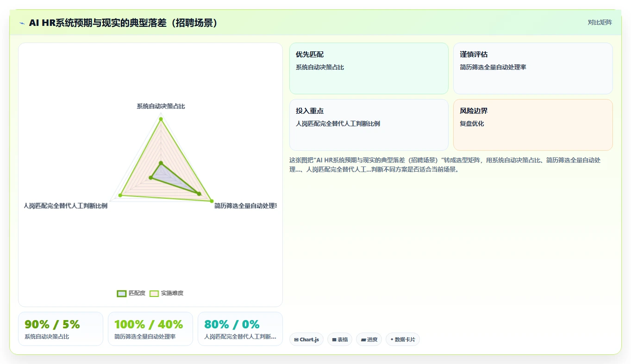Viewport: 631px width, 364px height.
Task: Open the 风险边界 card
Action: point(533,125)
